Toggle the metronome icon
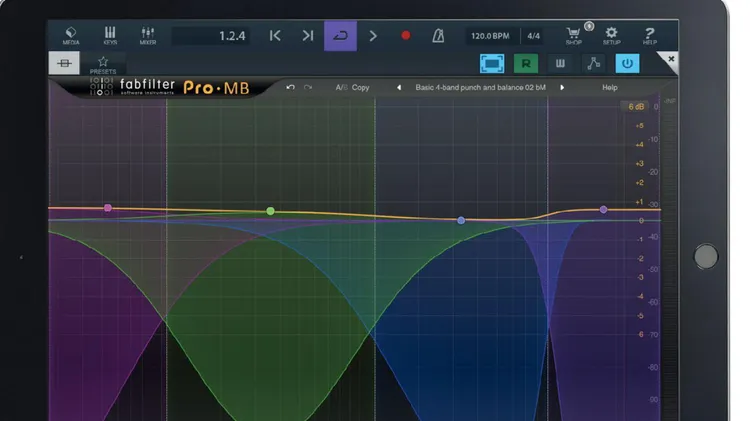Screen dimensions: 750x421 (x=438, y=35)
